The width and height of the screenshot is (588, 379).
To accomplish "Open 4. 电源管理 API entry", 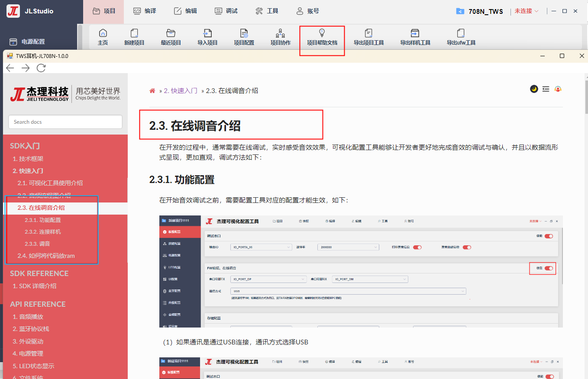I will click(28, 353).
